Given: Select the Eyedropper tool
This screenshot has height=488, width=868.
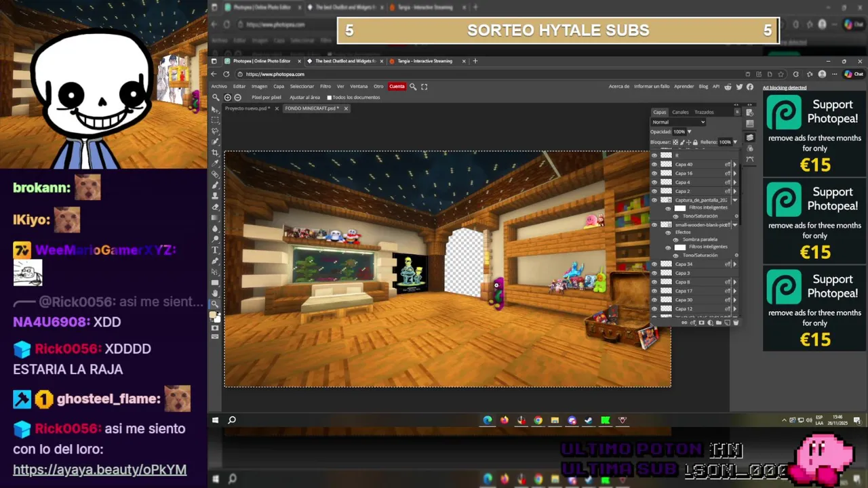Looking at the screenshot, I should tap(215, 163).
